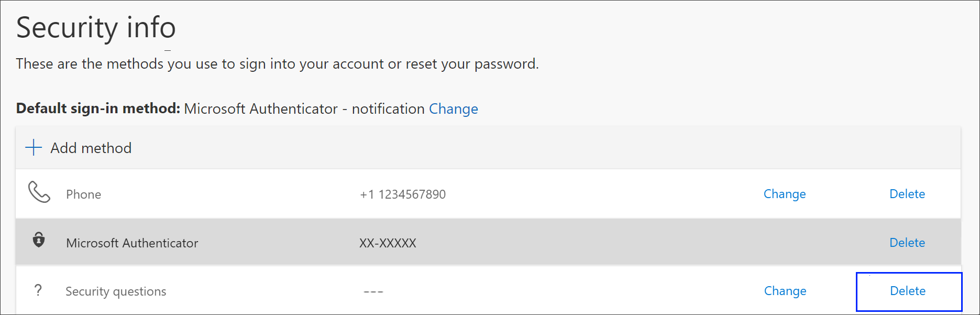Change the default sign-in method
Viewport: 980px width, 315px height.
pos(453,108)
